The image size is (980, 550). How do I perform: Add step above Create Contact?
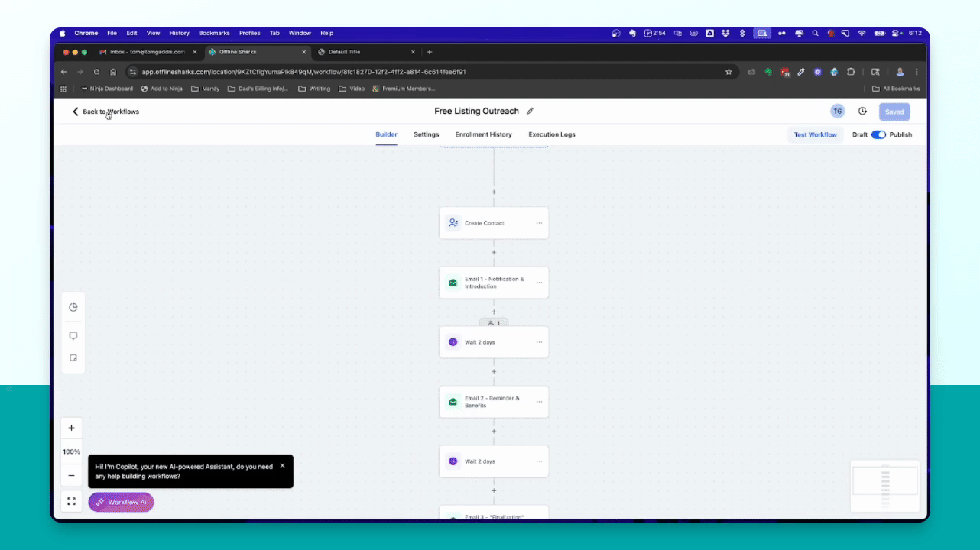click(x=494, y=192)
